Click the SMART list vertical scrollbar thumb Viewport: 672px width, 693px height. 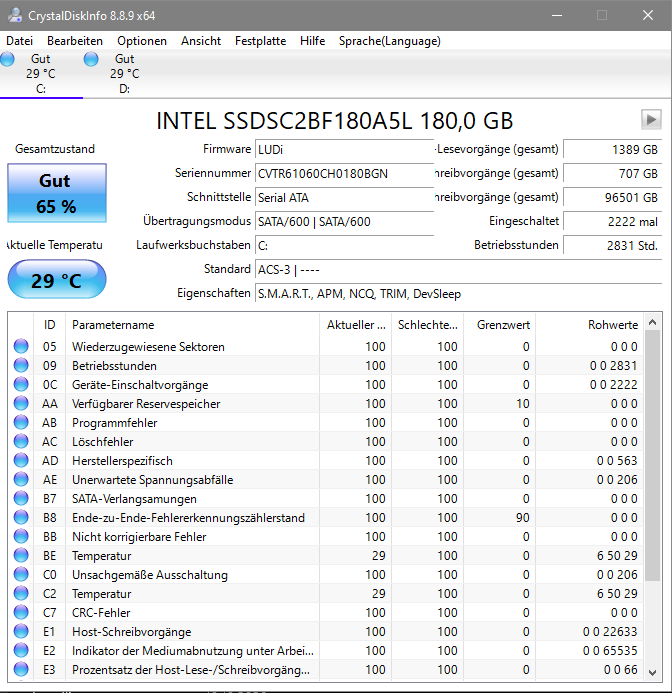pyautogui.click(x=652, y=455)
